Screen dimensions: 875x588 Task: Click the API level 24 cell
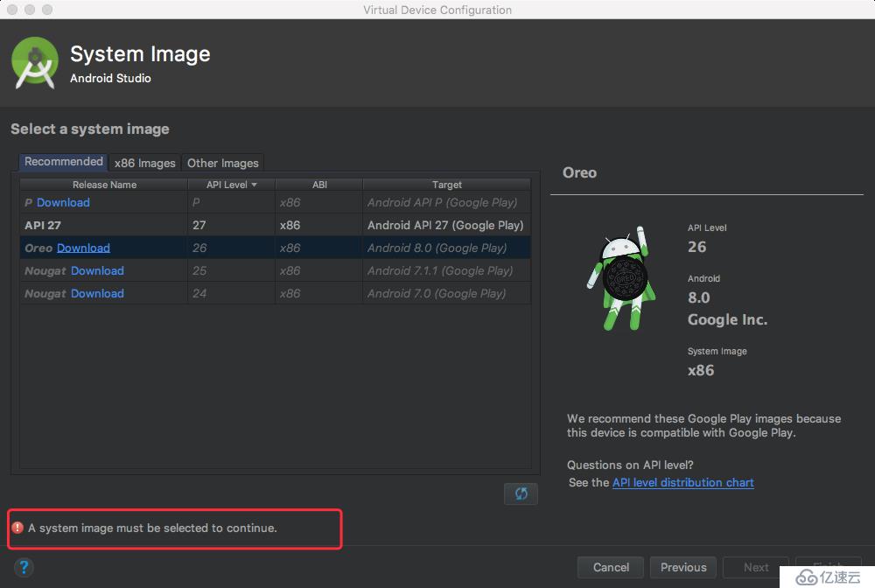click(x=231, y=293)
